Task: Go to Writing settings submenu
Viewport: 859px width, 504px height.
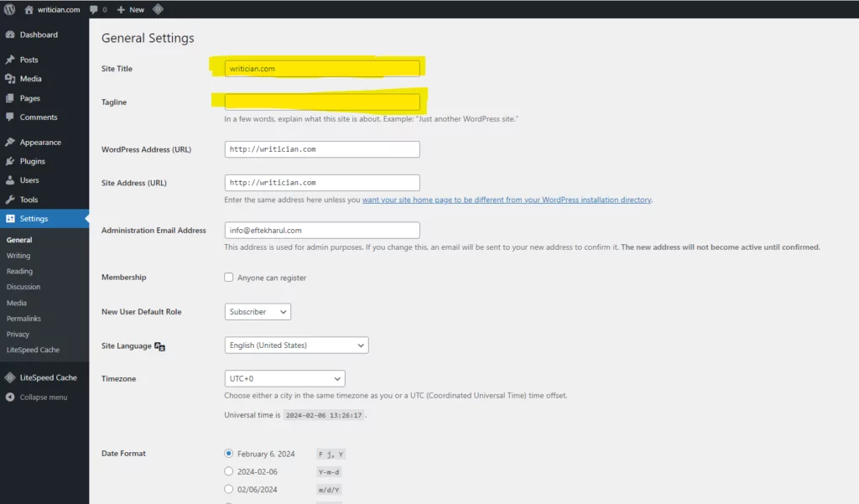Action: 18,256
